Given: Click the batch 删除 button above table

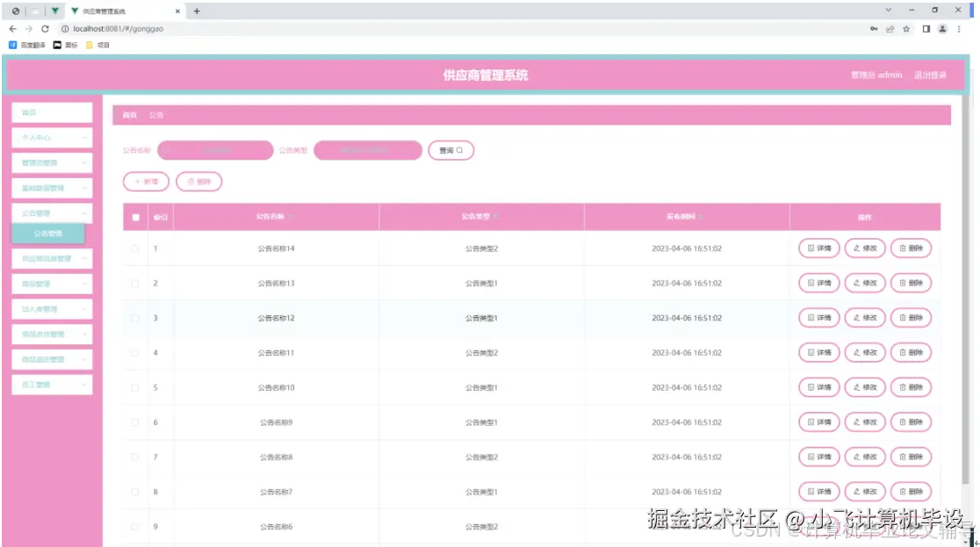Looking at the screenshot, I should coord(198,181).
